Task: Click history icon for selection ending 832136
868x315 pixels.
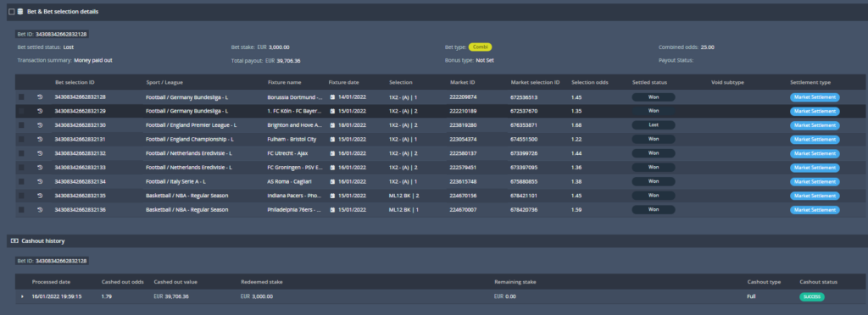Action: click(x=40, y=209)
